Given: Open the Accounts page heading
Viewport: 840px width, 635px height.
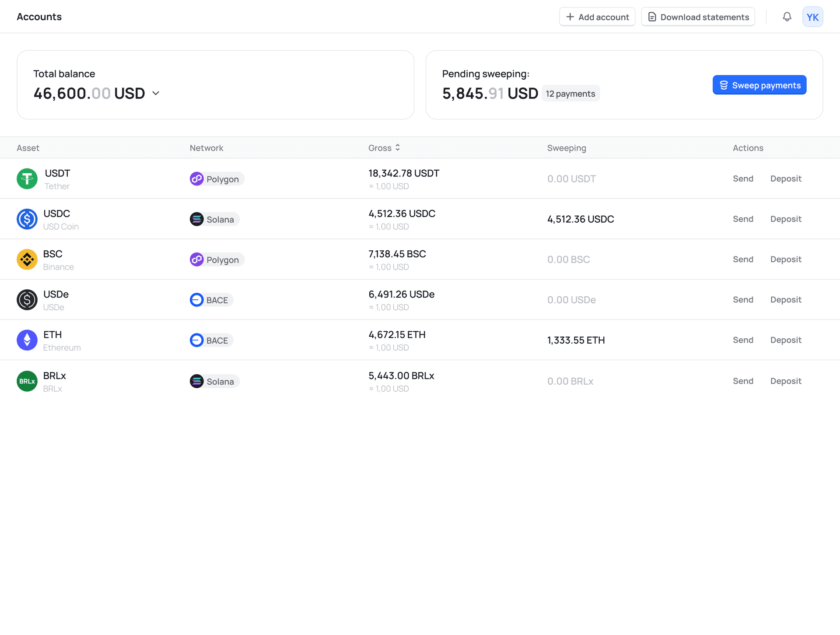Looking at the screenshot, I should tap(39, 17).
